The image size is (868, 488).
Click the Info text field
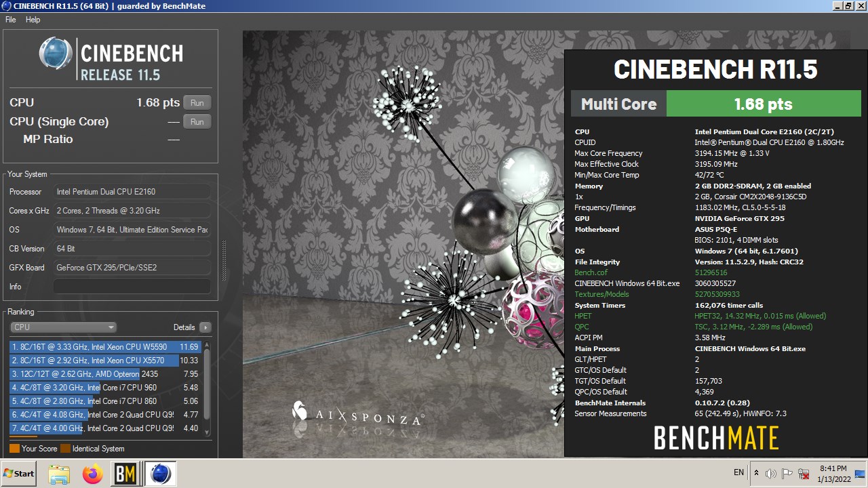132,287
